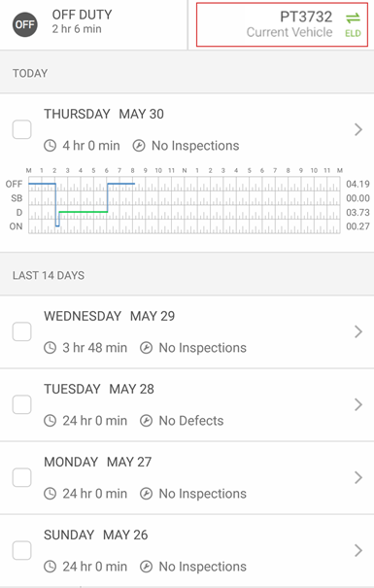The image size is (374, 588).
Task: Tap the clock icon beside 4 hr 0 min
Action: point(50,146)
